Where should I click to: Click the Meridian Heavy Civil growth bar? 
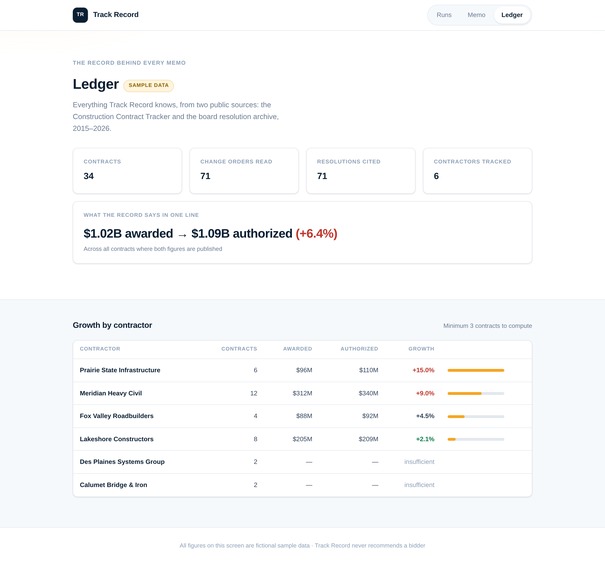pyautogui.click(x=476, y=394)
